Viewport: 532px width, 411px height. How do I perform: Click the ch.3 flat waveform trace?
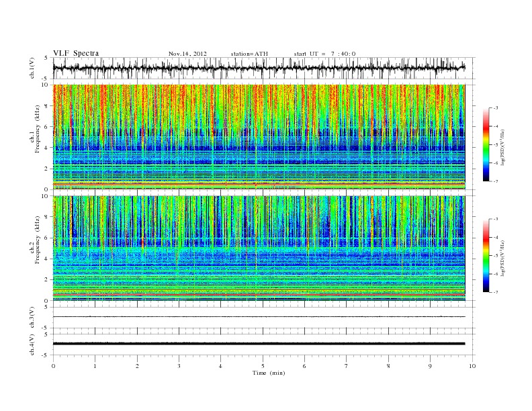259,317
